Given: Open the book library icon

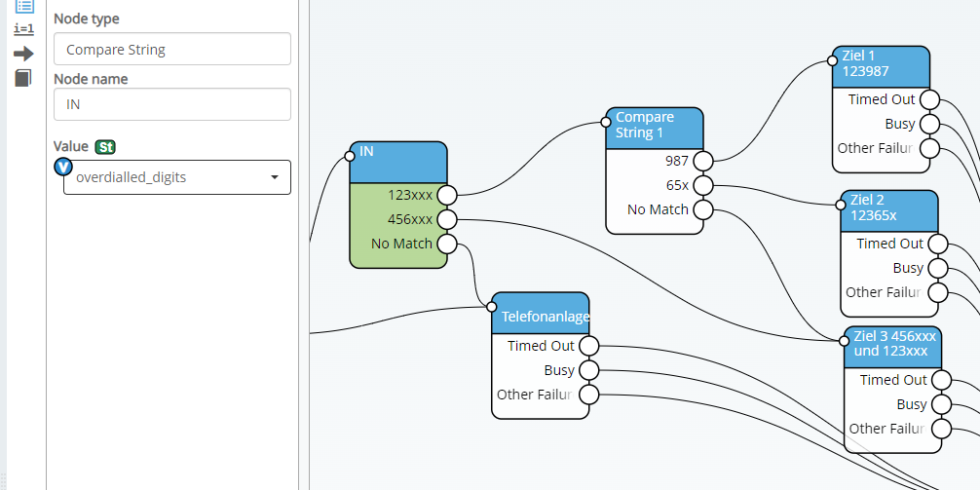Looking at the screenshot, I should coord(23,78).
